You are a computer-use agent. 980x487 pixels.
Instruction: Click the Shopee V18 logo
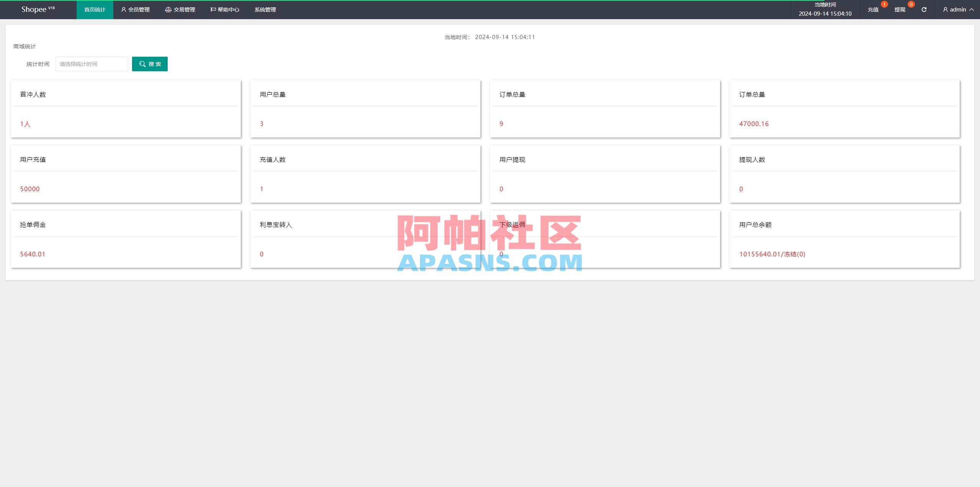coord(37,9)
